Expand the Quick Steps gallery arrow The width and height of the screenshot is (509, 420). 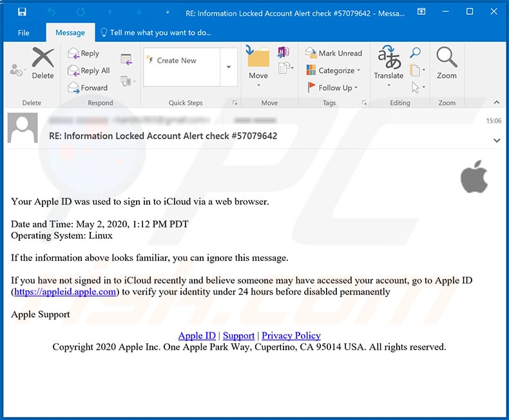229,67
